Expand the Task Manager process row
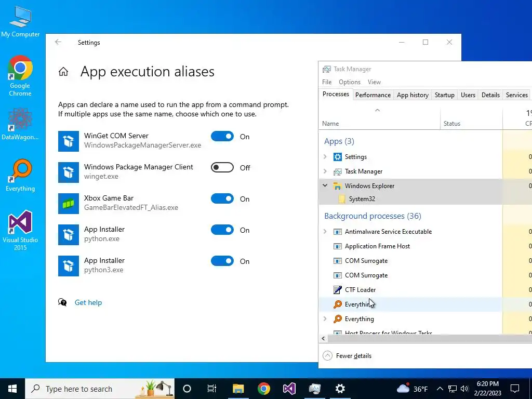The height and width of the screenshot is (399, 532). pyautogui.click(x=325, y=171)
